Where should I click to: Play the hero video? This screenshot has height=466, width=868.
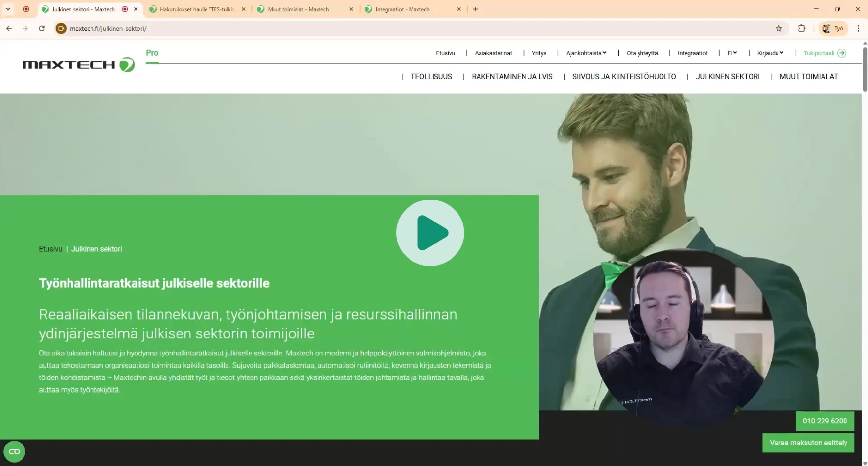pos(430,233)
